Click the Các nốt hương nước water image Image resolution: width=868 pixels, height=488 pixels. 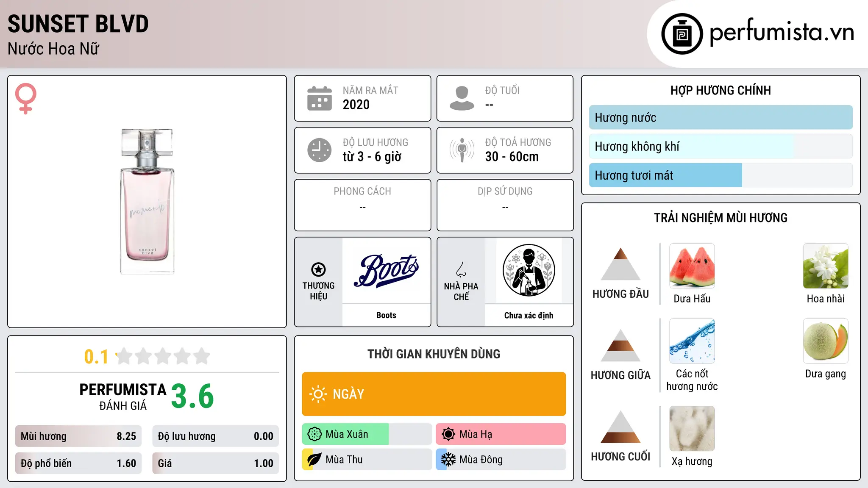[x=692, y=341]
